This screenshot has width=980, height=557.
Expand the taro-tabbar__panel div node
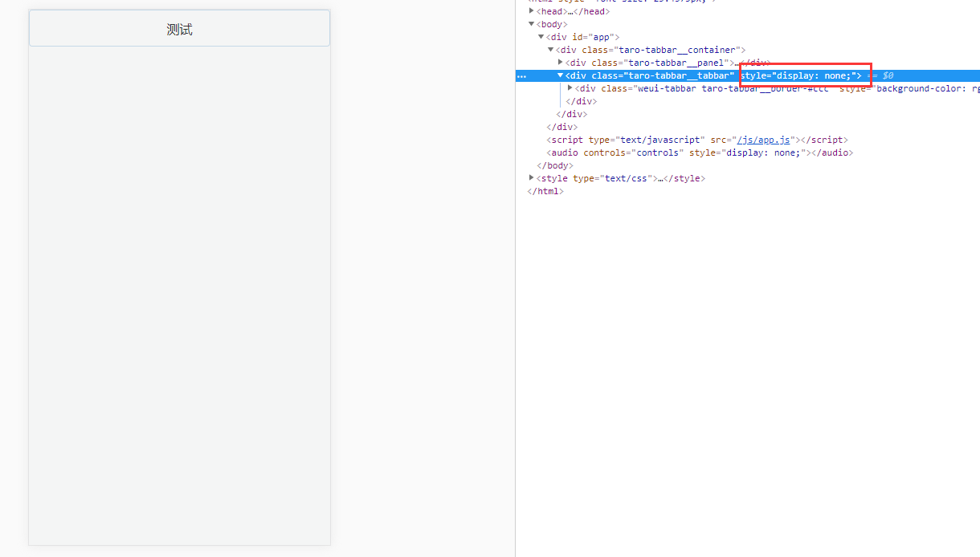click(560, 63)
